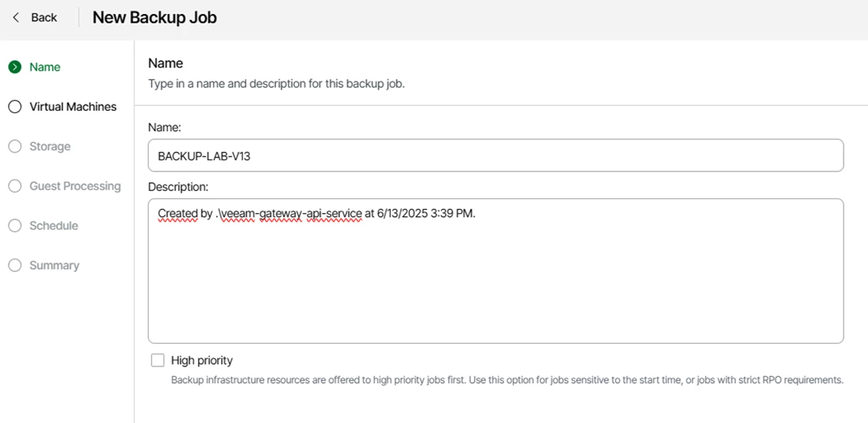This screenshot has width=868, height=423.
Task: Click the High priority checkbox label text
Action: point(202,360)
